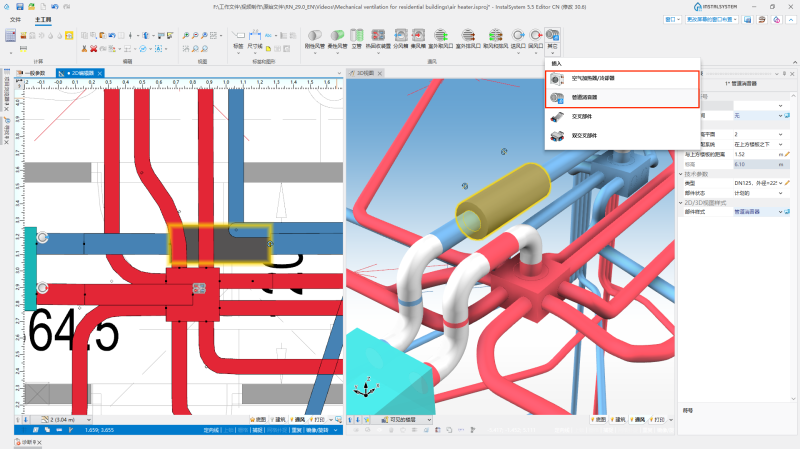Switch to the 主工具 ribbon tab

tap(43, 19)
